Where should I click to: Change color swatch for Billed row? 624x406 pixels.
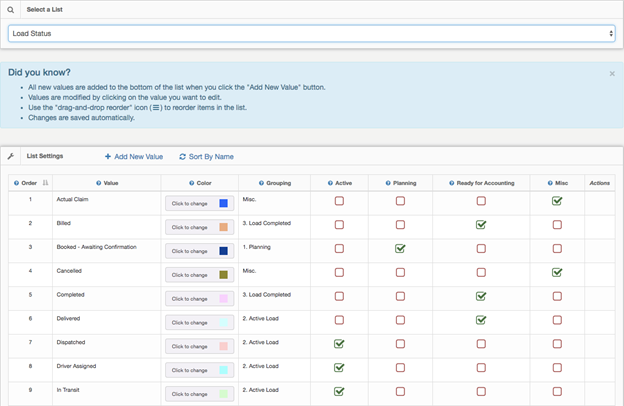point(199,227)
